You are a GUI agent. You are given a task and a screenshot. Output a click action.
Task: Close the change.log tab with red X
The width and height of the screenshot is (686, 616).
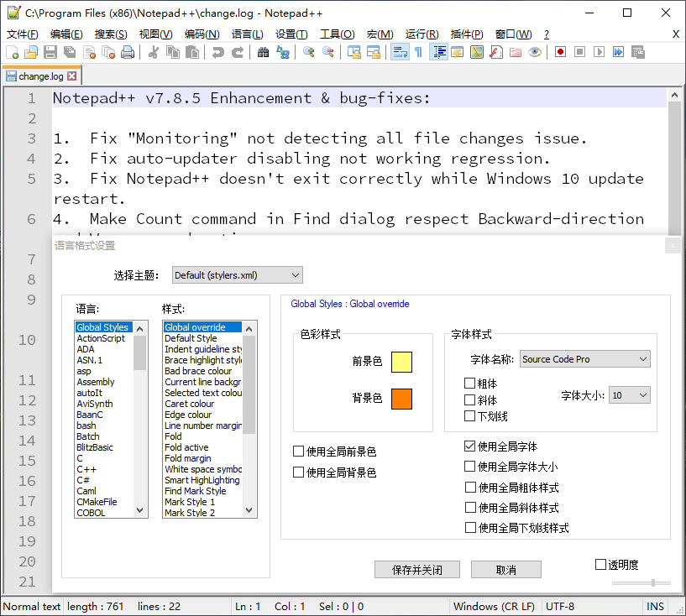pyautogui.click(x=71, y=76)
